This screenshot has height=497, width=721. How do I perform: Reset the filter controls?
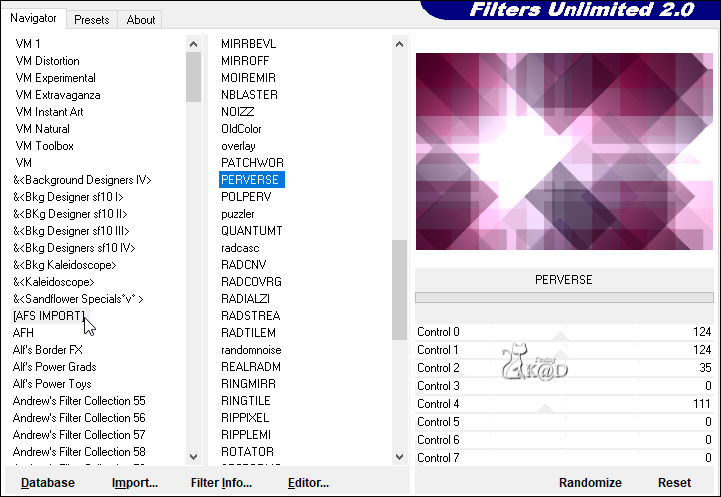[674, 483]
